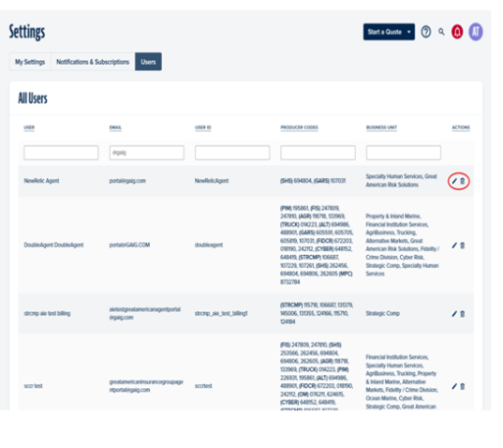Viewport: 503px width, 448px height.
Task: Sort by the Producer Codes column header
Action: [x=300, y=127]
